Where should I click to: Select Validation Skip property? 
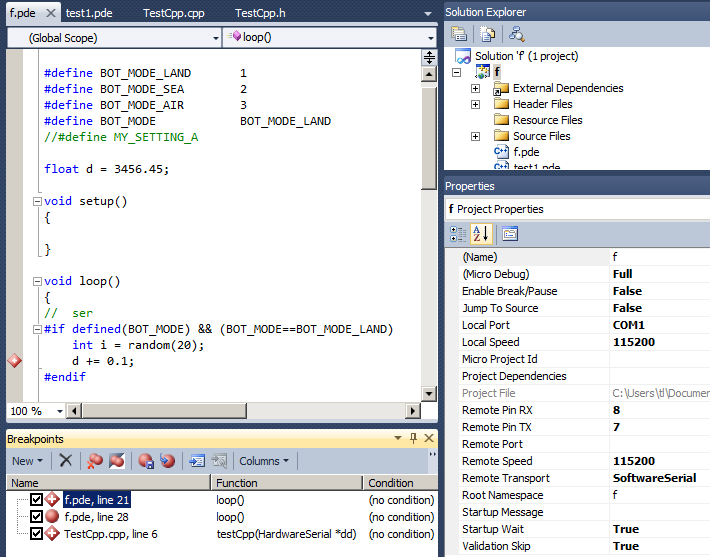click(x=496, y=546)
